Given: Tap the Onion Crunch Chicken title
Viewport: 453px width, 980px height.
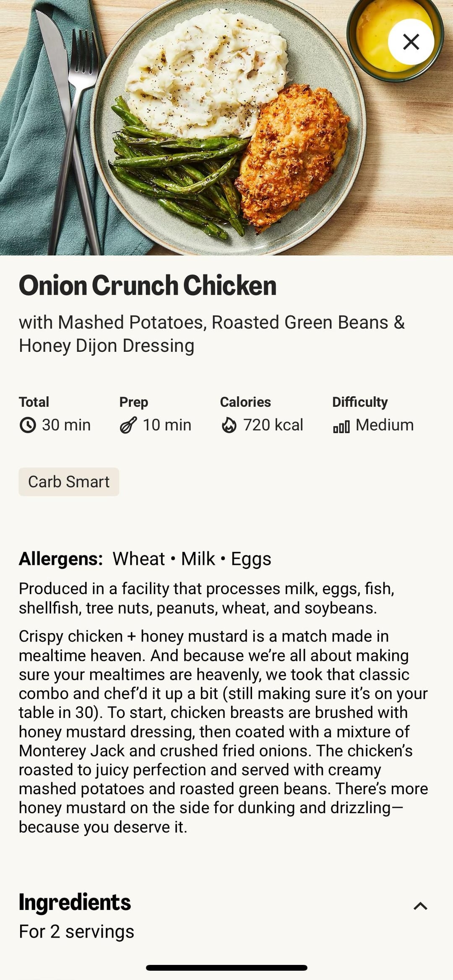Looking at the screenshot, I should 148,286.
